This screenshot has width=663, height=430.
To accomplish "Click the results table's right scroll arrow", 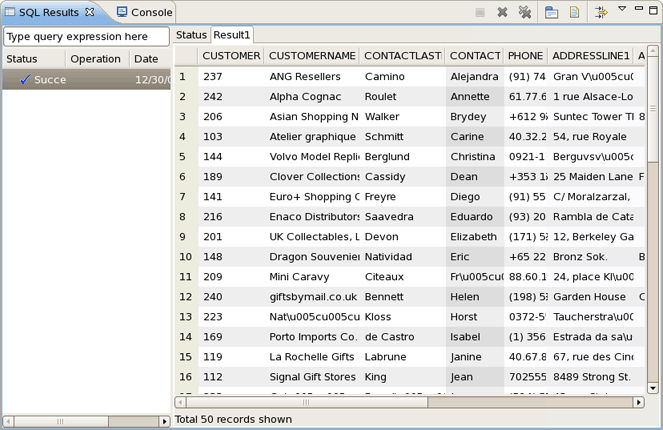I will tap(639, 402).
